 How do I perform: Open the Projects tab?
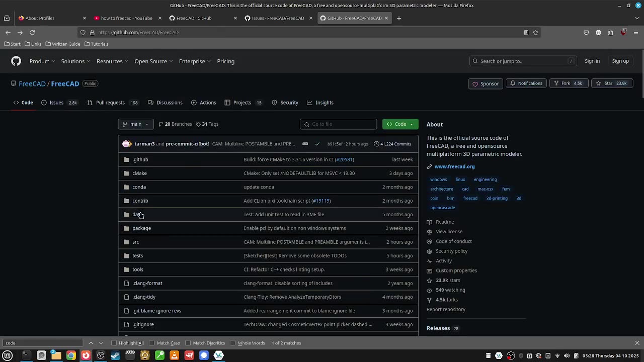244,103
